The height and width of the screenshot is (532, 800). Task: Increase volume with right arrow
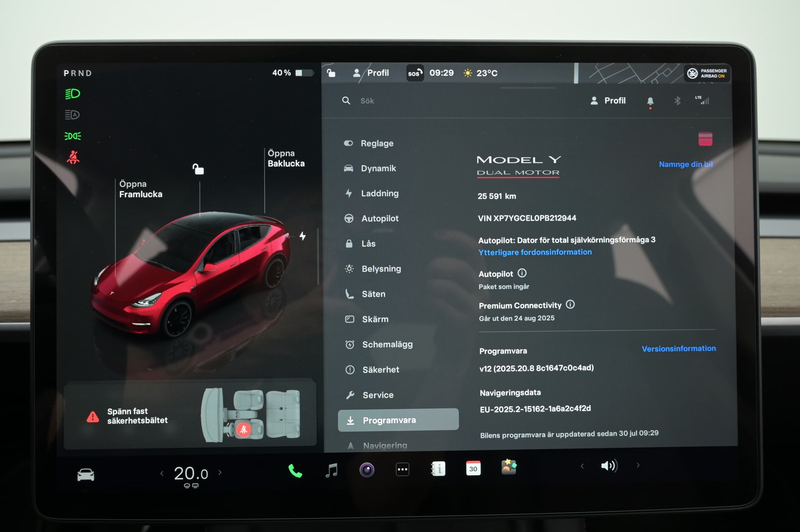pos(638,465)
